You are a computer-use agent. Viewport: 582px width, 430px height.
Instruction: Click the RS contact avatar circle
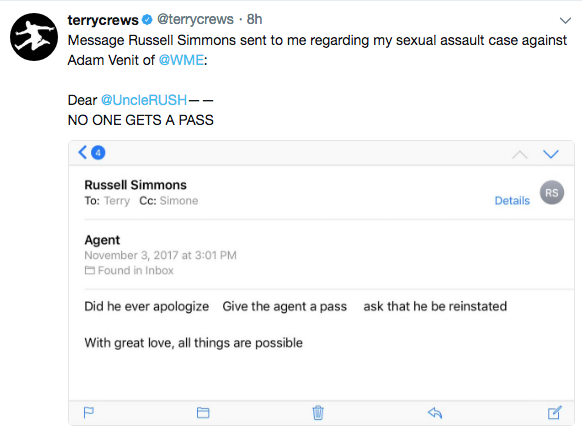(x=552, y=192)
